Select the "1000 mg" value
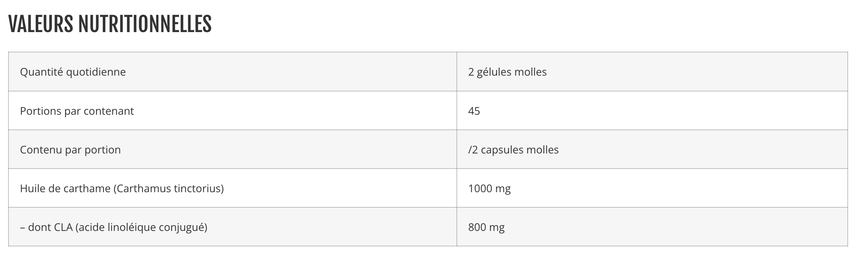 point(489,188)
